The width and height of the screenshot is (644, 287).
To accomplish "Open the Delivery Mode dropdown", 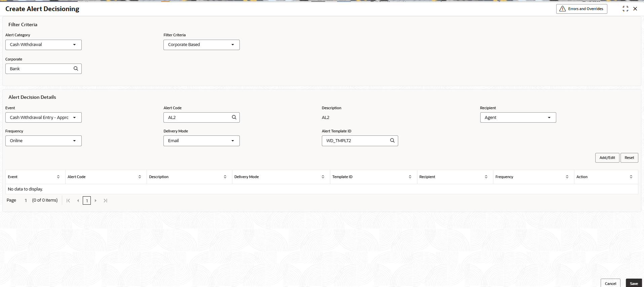I will 201,141.
